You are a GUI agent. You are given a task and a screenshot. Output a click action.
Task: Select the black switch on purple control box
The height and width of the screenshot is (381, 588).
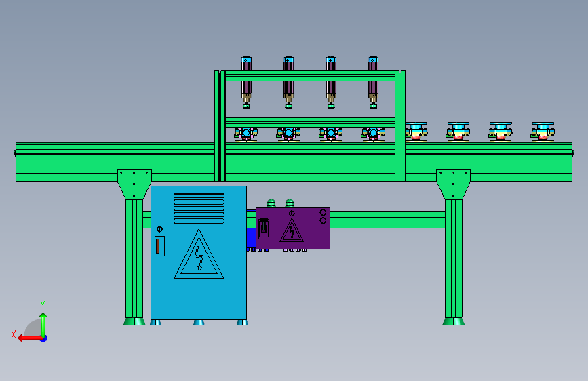coord(264,228)
